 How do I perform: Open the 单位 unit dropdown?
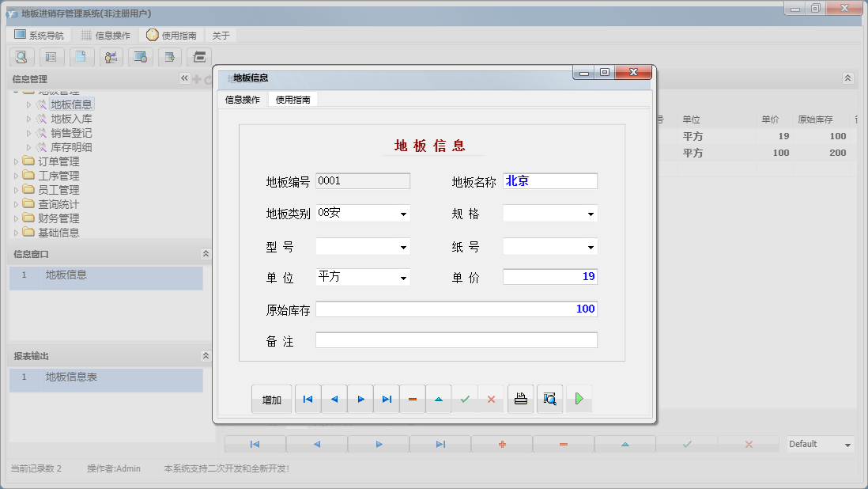(403, 278)
